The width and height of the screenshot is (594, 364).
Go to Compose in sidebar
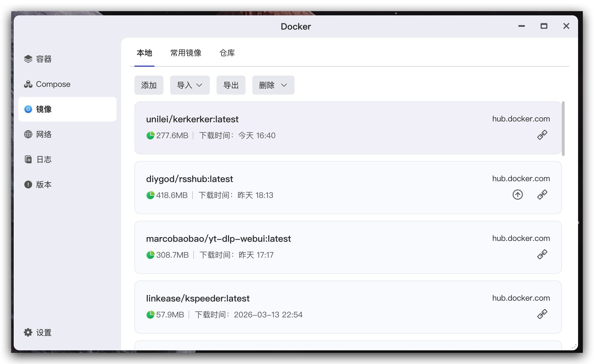click(47, 84)
